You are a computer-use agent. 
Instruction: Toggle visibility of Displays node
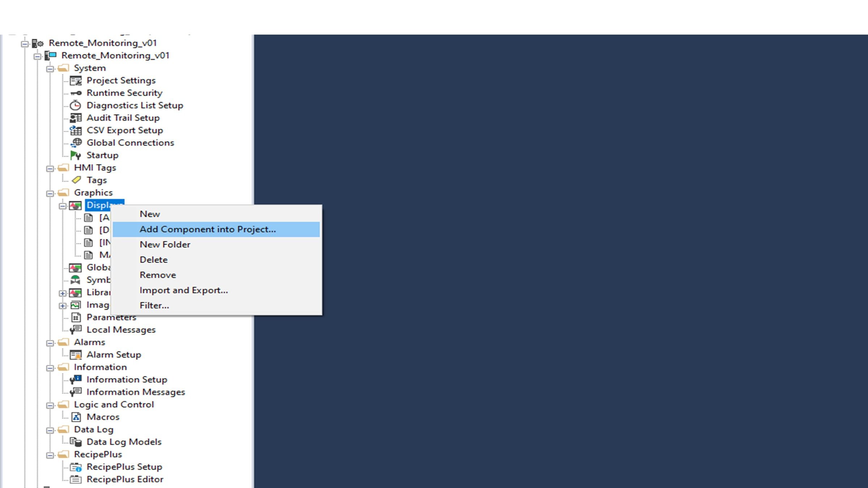[x=63, y=206]
